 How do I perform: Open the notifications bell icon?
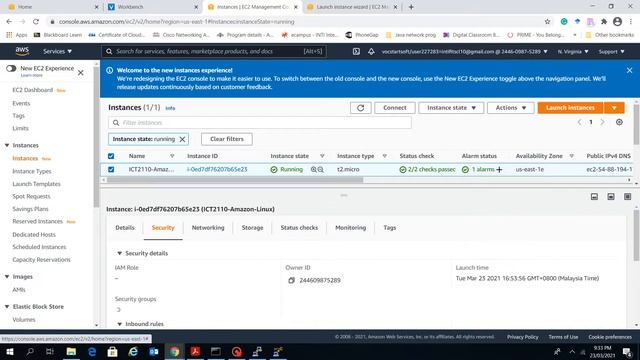tap(371, 51)
